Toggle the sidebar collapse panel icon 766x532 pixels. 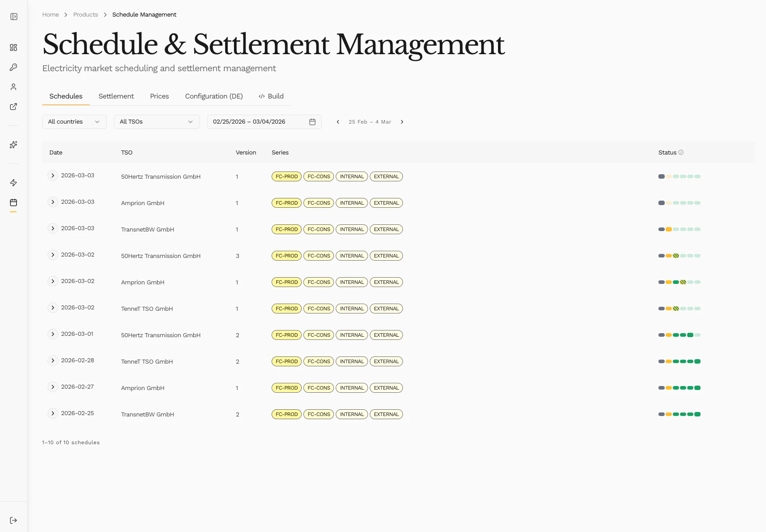pyautogui.click(x=13, y=16)
